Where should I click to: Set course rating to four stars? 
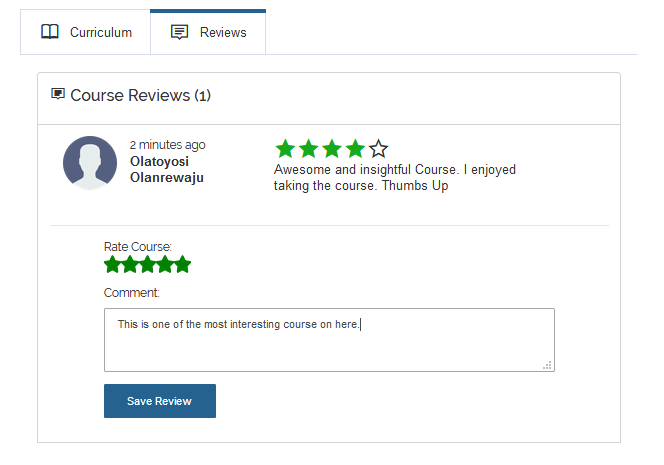click(165, 264)
